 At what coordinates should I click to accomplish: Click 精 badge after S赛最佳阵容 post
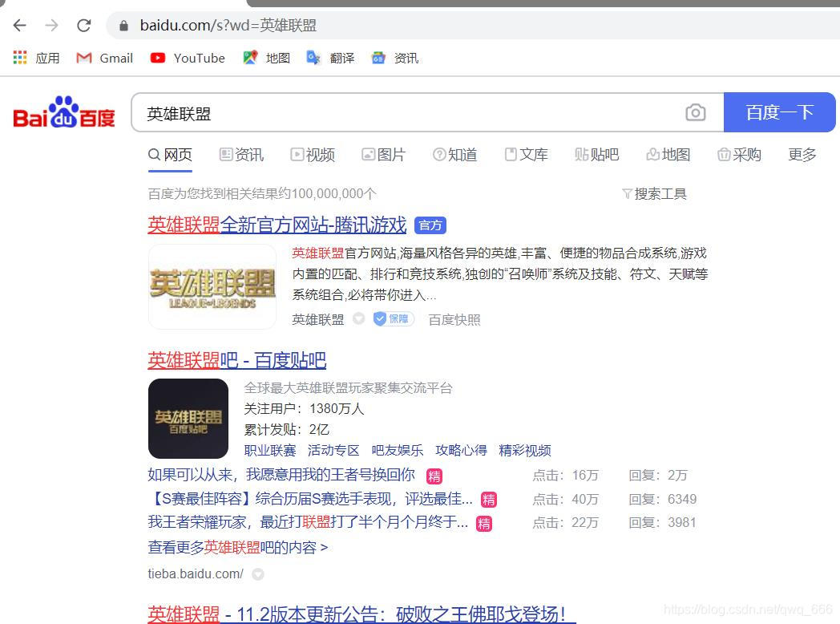[489, 500]
